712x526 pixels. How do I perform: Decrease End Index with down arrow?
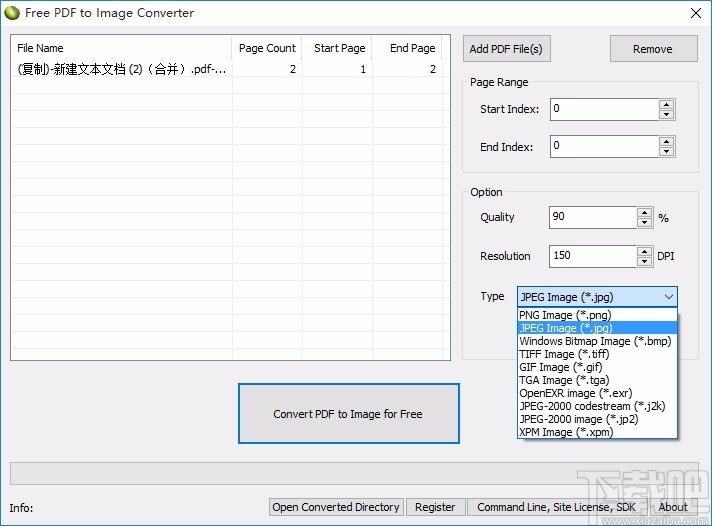[x=667, y=152]
